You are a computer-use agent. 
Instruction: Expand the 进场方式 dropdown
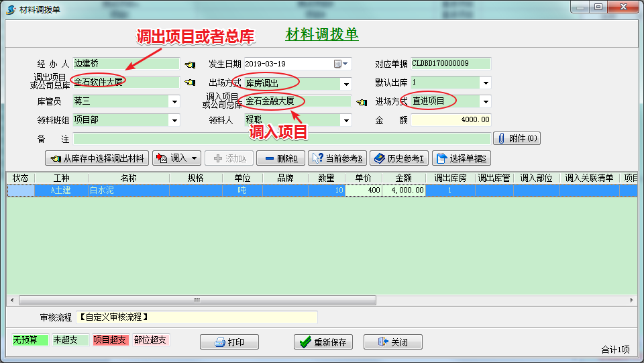486,101
